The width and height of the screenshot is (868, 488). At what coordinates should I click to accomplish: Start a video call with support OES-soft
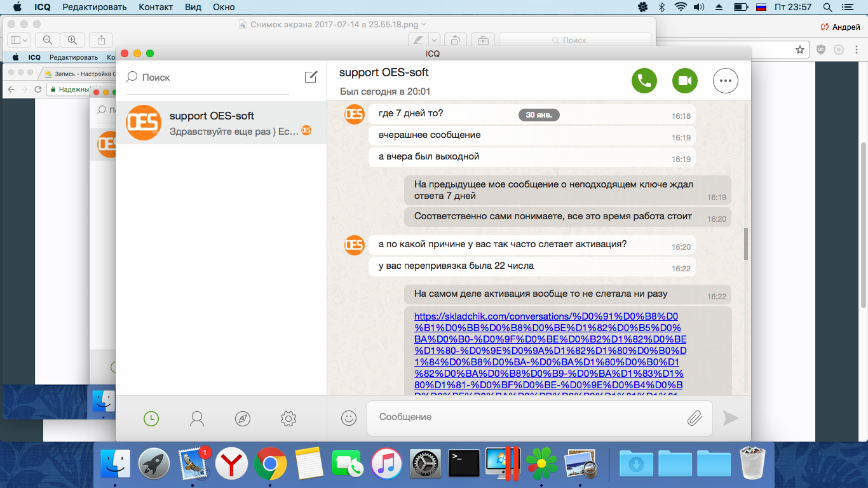[685, 81]
